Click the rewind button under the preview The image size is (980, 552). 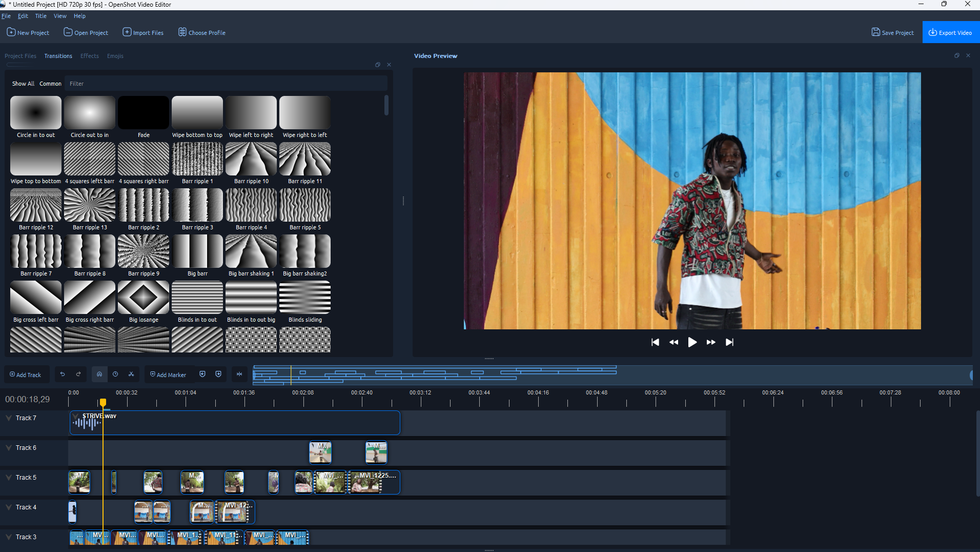click(x=673, y=342)
